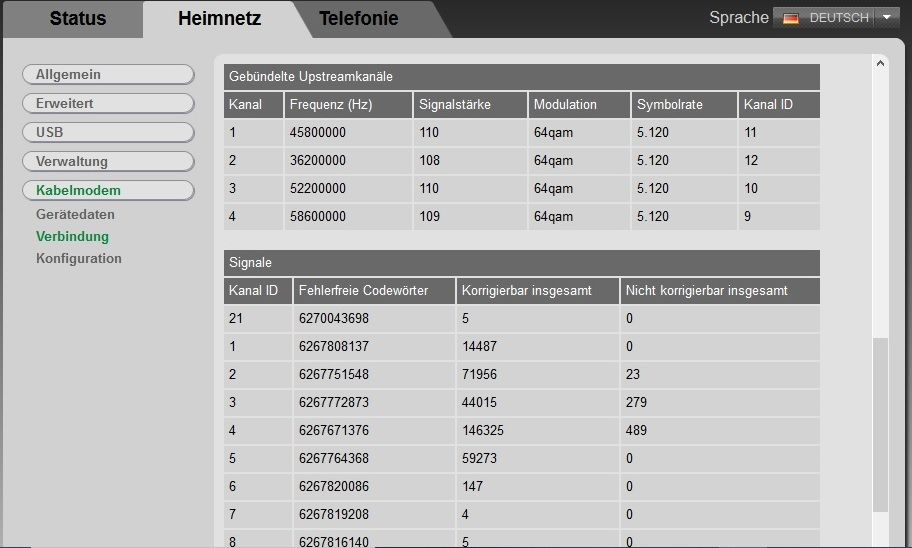Click signal strength value 109
912x548 pixels.
(x=429, y=216)
